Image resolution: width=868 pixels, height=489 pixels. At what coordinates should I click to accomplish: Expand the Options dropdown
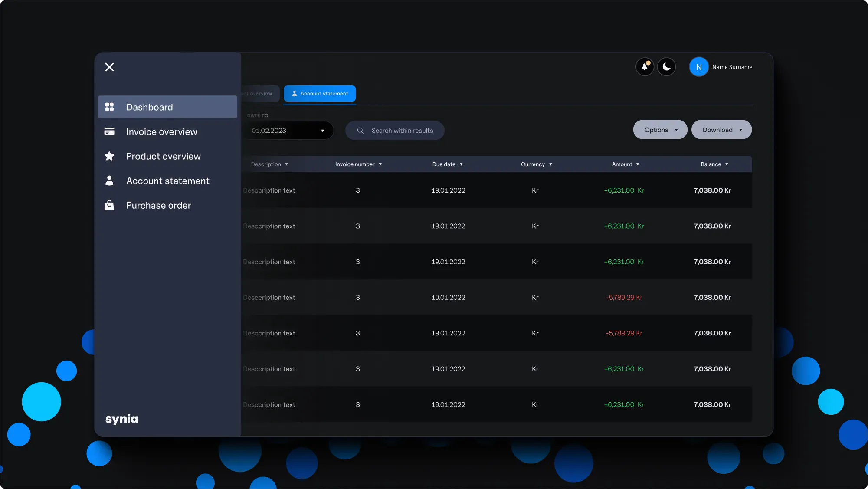click(x=660, y=130)
